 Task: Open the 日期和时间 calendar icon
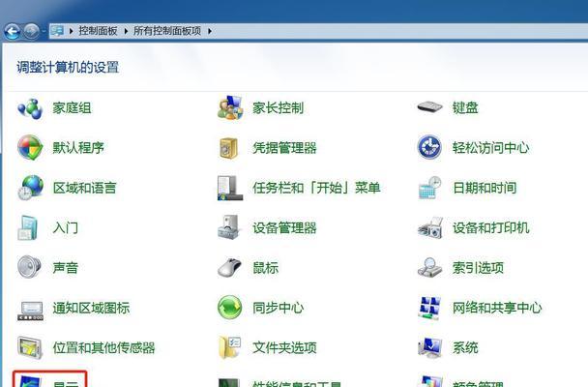pyautogui.click(x=429, y=188)
